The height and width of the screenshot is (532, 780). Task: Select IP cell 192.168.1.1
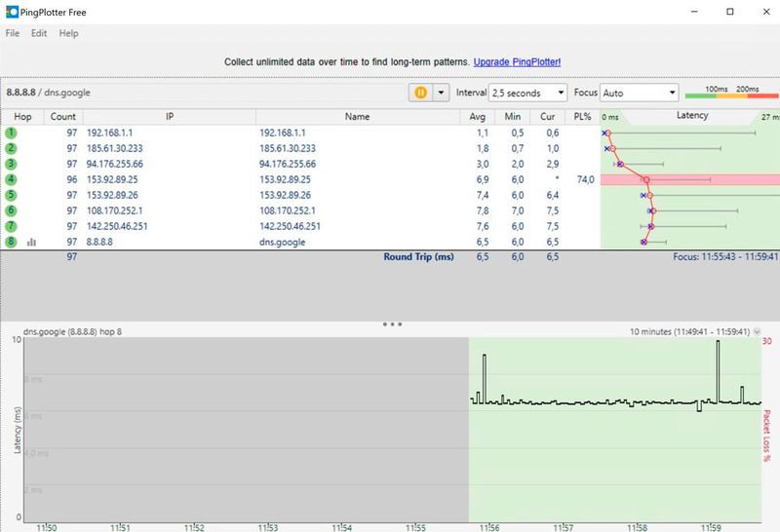point(109,133)
